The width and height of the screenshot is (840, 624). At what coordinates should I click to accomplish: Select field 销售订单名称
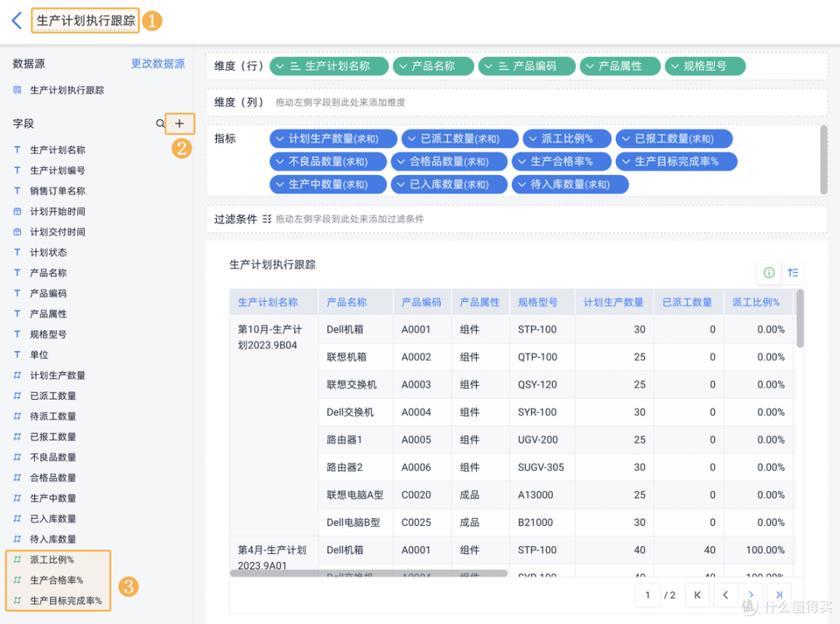pos(58,191)
